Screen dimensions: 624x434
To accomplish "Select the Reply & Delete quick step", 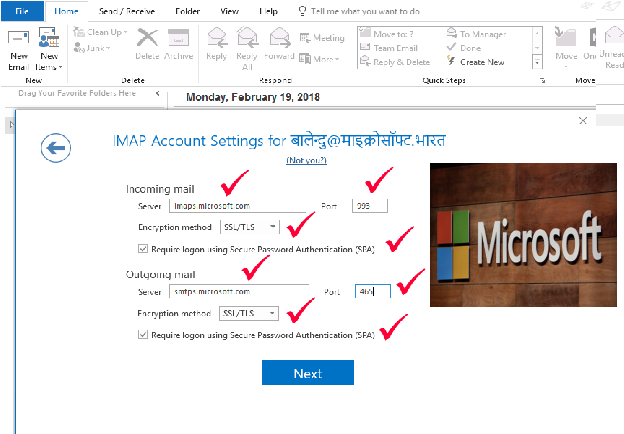I will (x=395, y=62).
